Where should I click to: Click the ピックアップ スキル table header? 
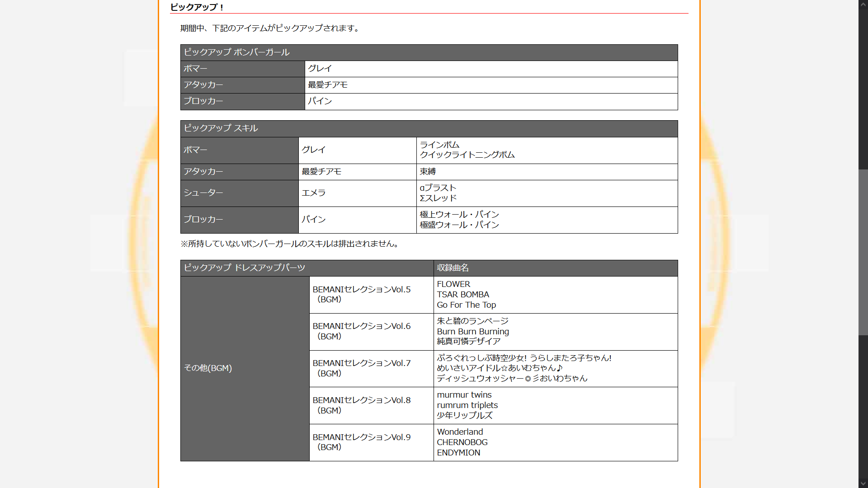coord(429,128)
